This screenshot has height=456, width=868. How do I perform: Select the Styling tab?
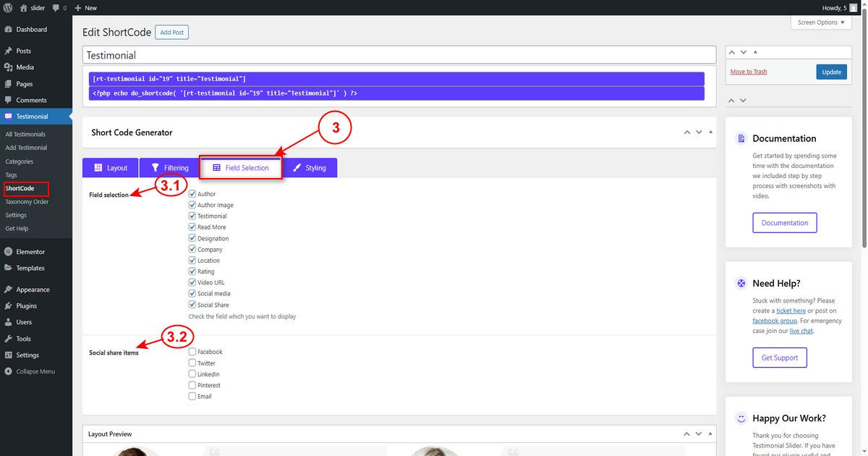[309, 168]
